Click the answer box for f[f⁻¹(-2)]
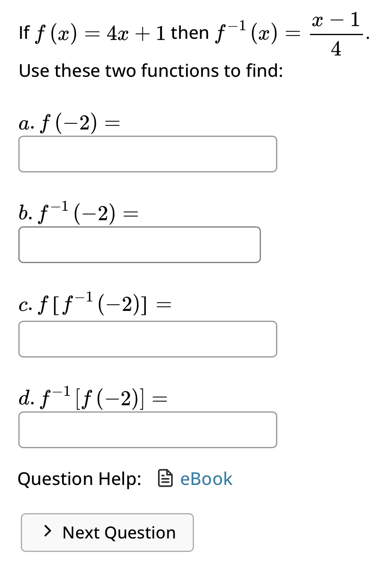Image resolution: width=392 pixels, height=583 pixels. (148, 339)
